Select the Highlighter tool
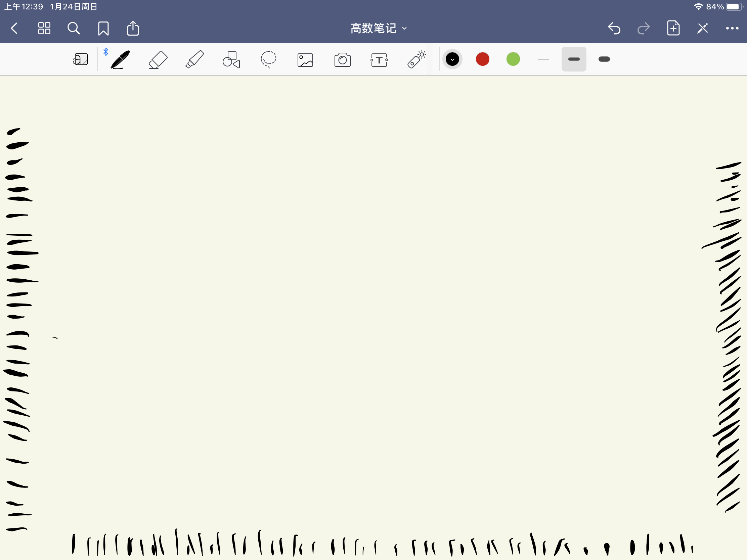 tap(195, 60)
